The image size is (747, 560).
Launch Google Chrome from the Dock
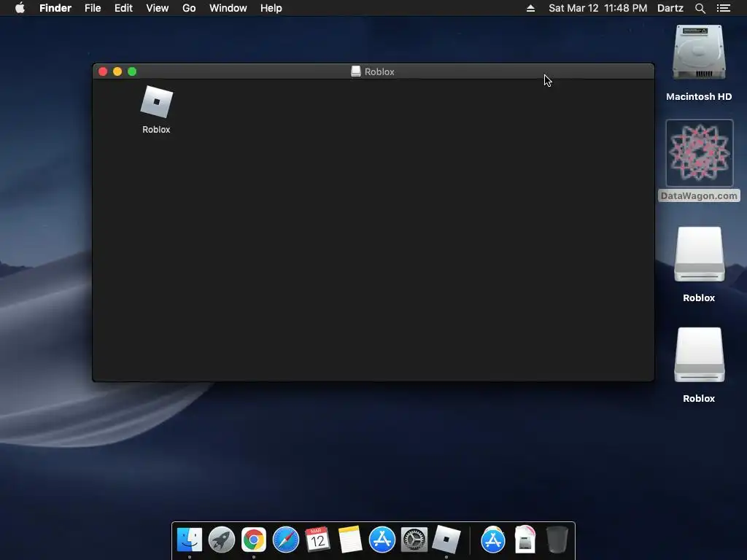click(253, 540)
